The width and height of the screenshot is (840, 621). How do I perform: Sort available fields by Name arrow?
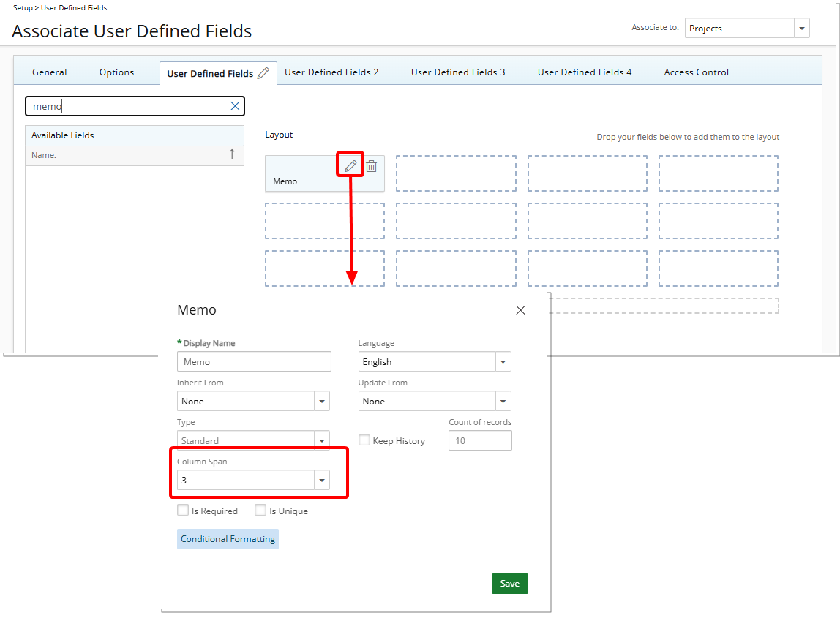(x=232, y=154)
